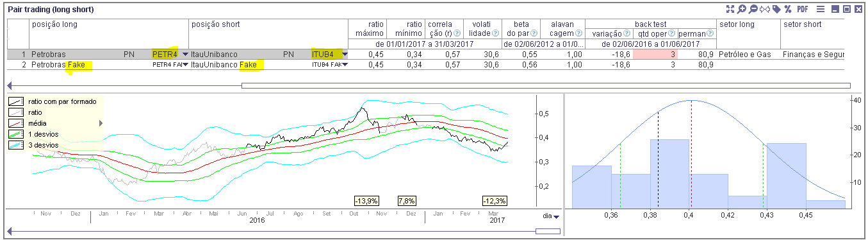Click the highlighted qtd oper value 3

pyautogui.click(x=655, y=55)
